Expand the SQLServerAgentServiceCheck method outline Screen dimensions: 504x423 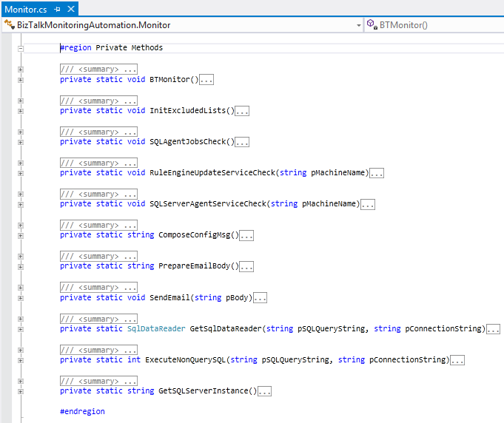point(21,205)
